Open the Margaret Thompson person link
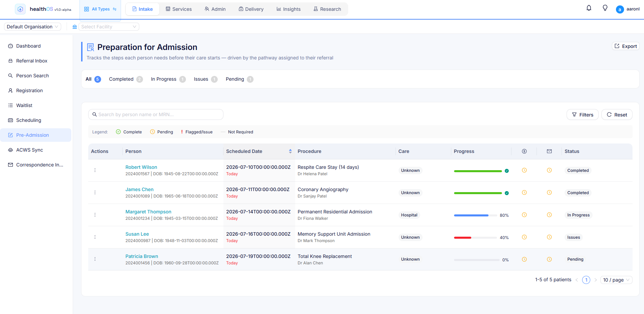This screenshot has width=644, height=314. (148, 212)
